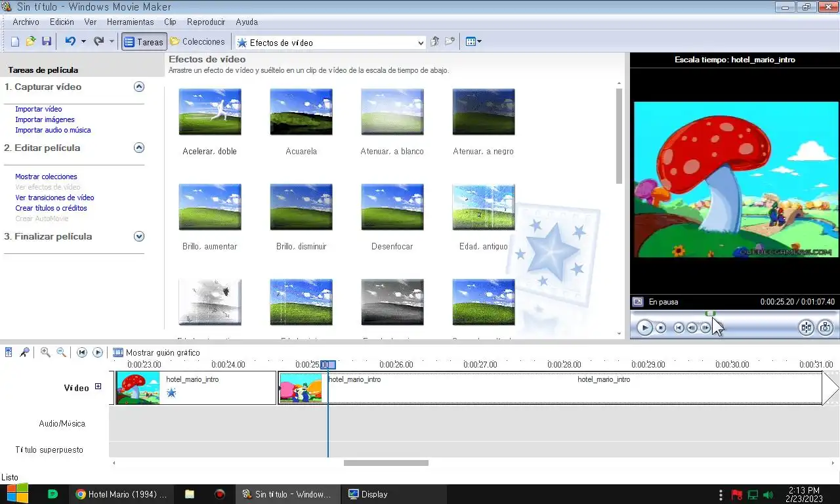Take a picture from the preview
The height and width of the screenshot is (504, 840).
click(826, 327)
